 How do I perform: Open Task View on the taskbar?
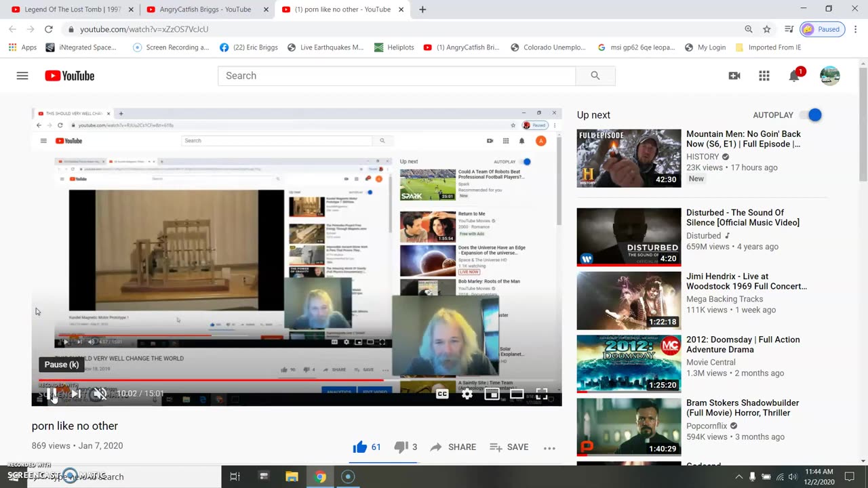click(x=235, y=476)
